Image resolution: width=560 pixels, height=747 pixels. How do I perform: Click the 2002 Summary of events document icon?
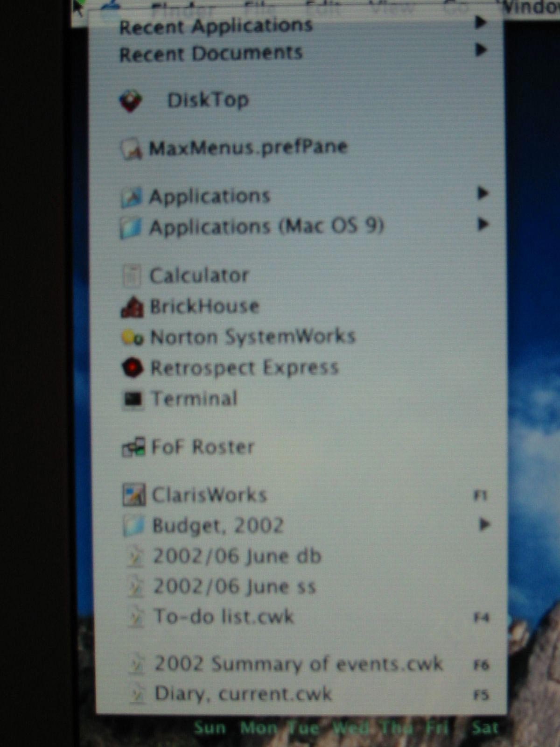click(137, 664)
